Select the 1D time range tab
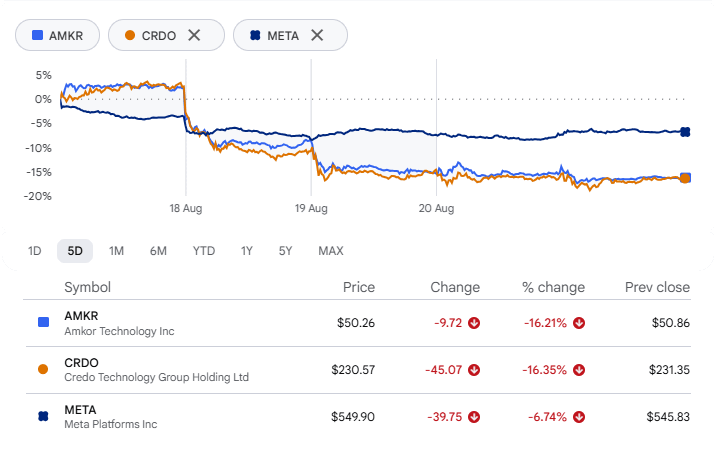The image size is (720, 451). click(x=34, y=251)
